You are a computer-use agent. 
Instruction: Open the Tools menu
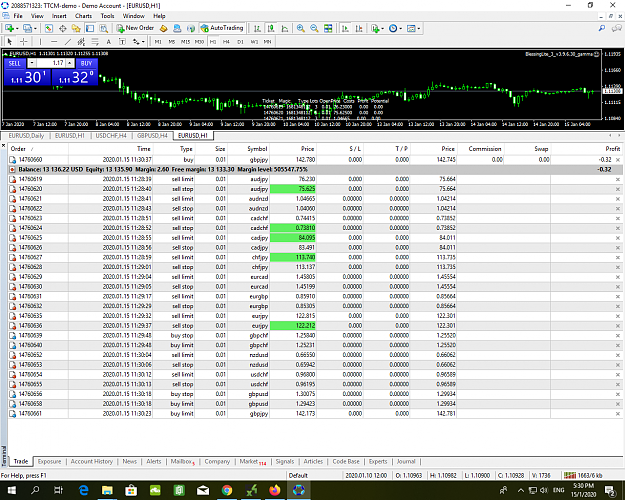[x=107, y=16]
